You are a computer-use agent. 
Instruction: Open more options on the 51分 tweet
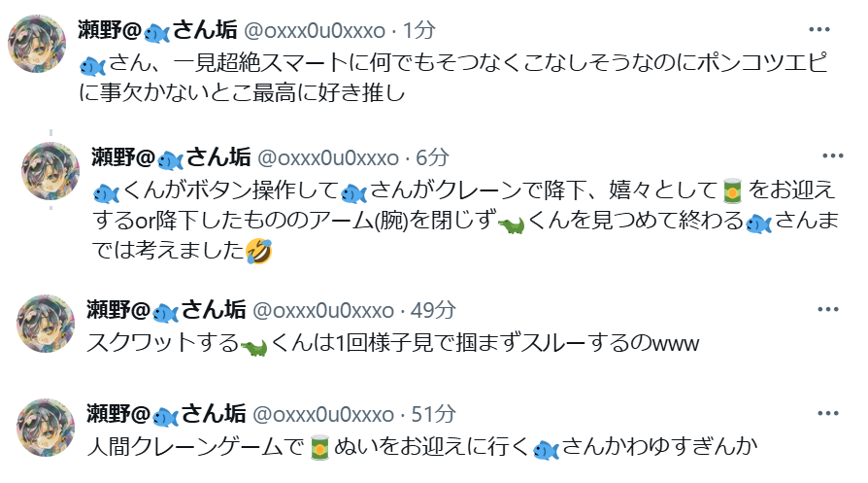coord(828,413)
